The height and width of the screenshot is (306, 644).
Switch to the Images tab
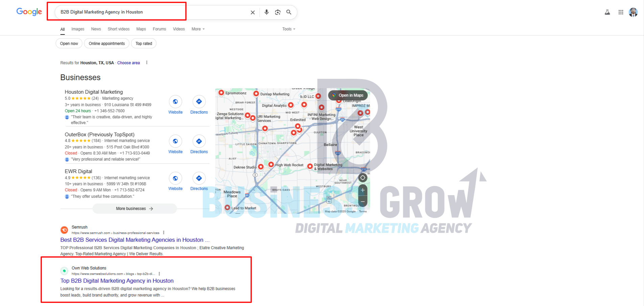tap(78, 29)
